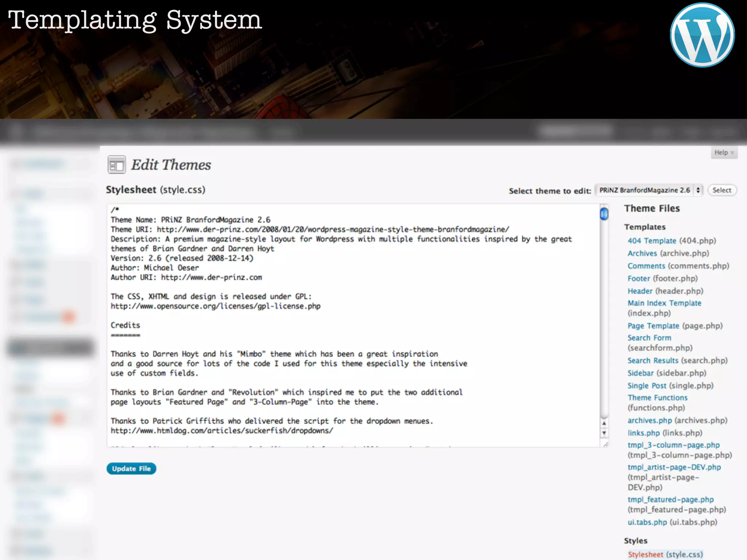This screenshot has height=560, width=747.
Task: Open the theme selector showing PRiNZ BranfordMagazine 2.6
Action: [x=649, y=190]
